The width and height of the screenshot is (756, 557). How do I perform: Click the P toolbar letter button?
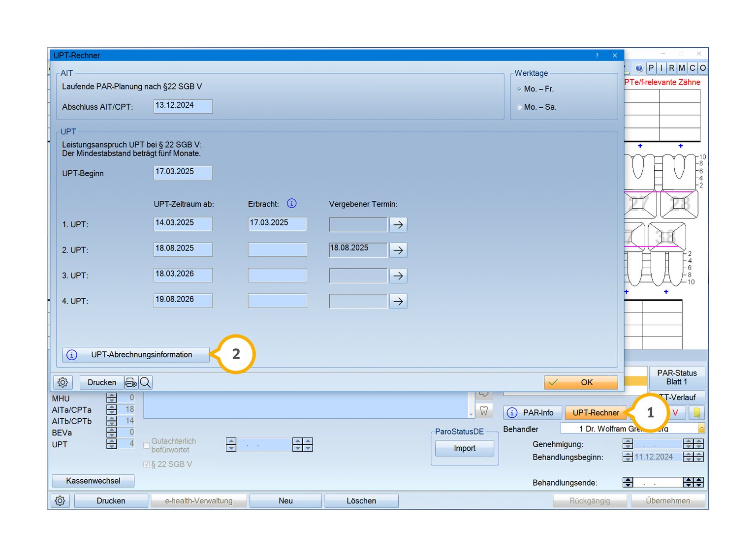[x=651, y=68]
